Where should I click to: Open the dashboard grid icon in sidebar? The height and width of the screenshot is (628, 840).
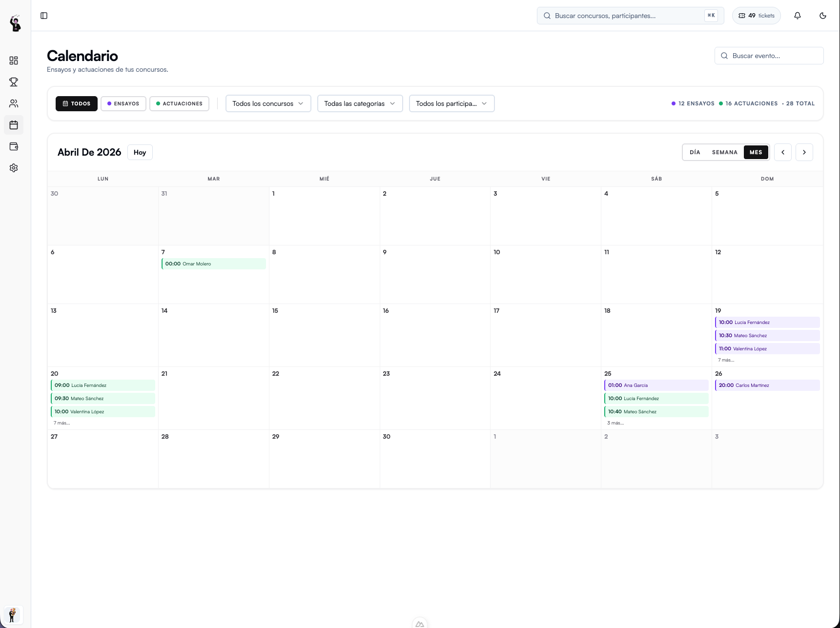tap(14, 61)
